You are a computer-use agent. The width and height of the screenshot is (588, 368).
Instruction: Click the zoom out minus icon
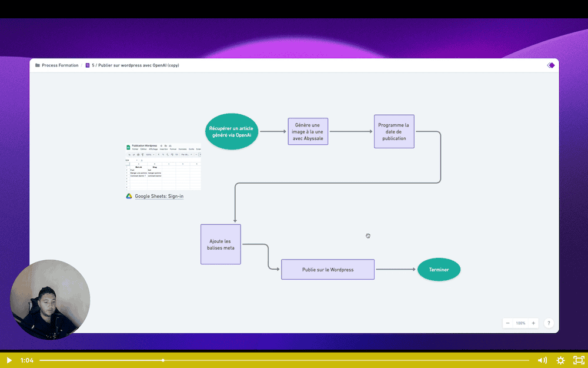(x=508, y=323)
